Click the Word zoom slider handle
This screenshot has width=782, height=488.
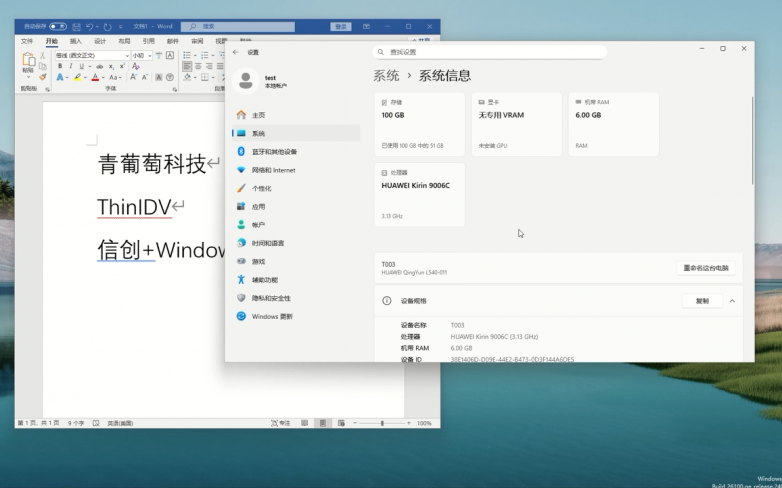(x=382, y=423)
